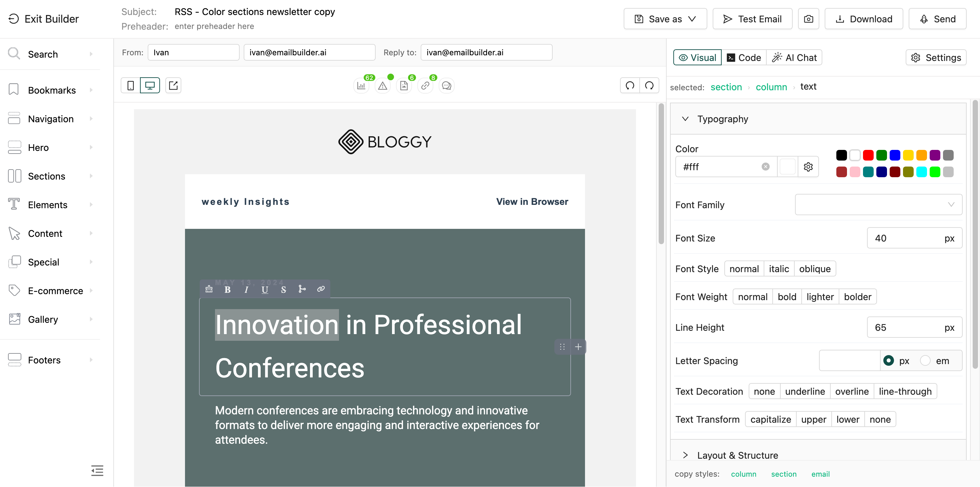The width and height of the screenshot is (980, 487).
Task: Click the color settings gear icon
Action: (808, 167)
